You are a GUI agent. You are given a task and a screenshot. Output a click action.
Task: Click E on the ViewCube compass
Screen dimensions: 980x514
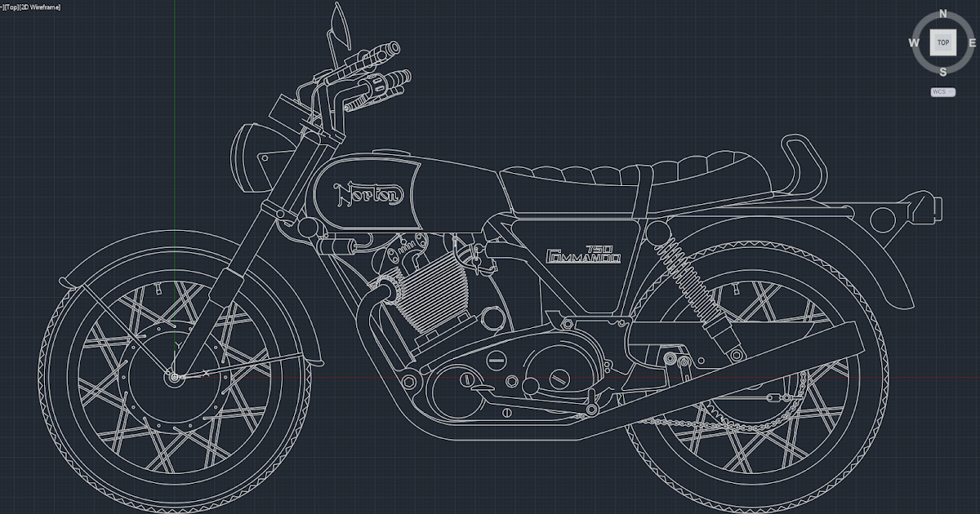pos(972,42)
